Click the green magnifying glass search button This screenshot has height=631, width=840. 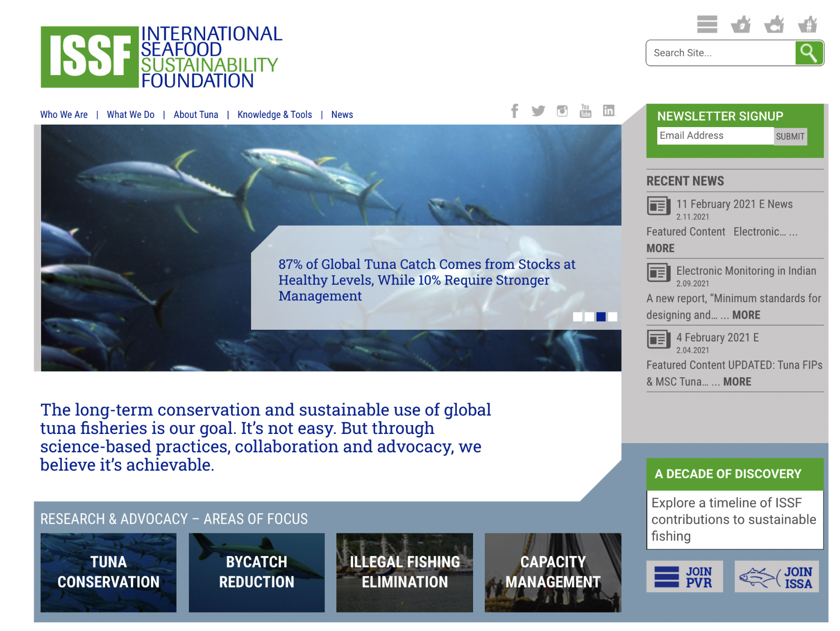pos(809,53)
